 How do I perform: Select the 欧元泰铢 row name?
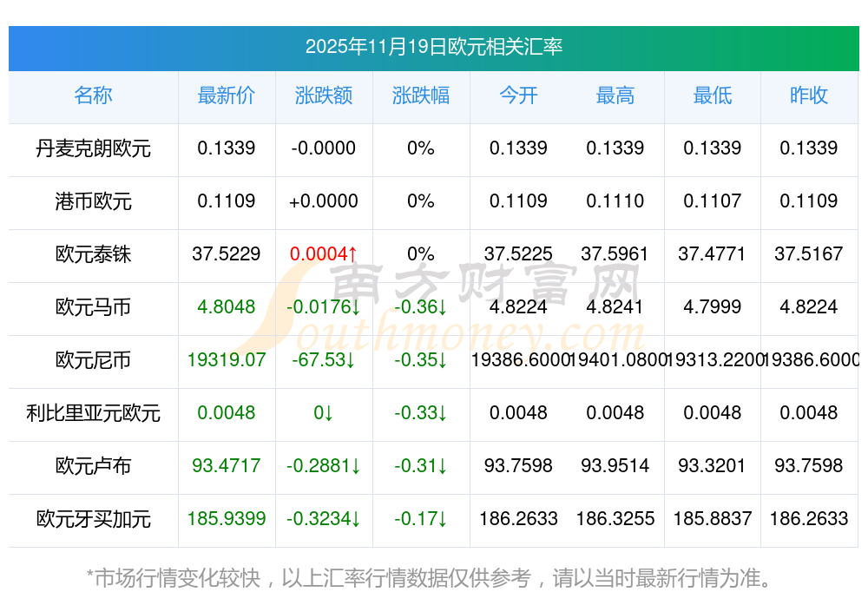click(x=93, y=254)
